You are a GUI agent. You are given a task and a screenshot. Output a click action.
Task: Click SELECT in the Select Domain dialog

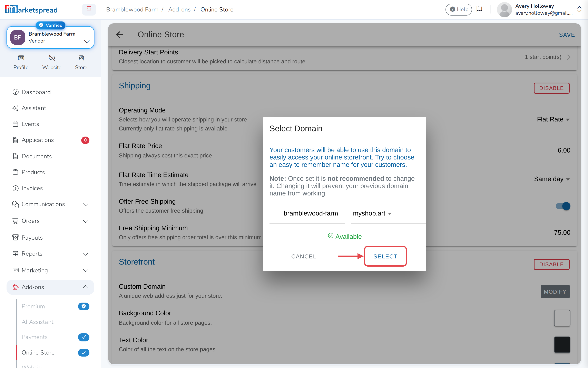(x=385, y=256)
